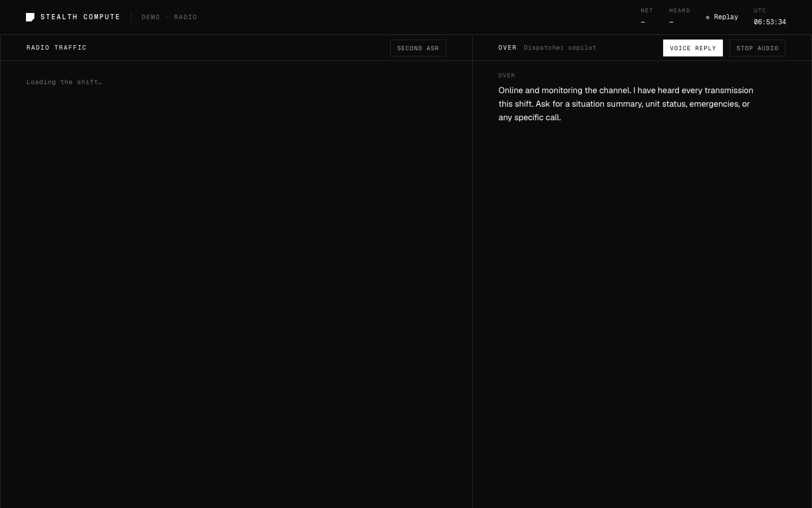Click the Stealth Compute logo icon
The width and height of the screenshot is (812, 508).
pyautogui.click(x=30, y=17)
